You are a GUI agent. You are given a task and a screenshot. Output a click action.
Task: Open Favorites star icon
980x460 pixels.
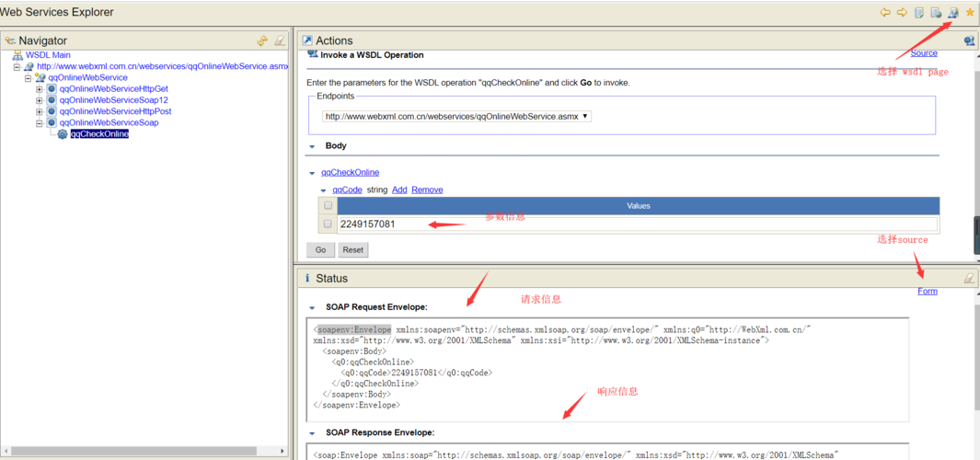pos(970,13)
